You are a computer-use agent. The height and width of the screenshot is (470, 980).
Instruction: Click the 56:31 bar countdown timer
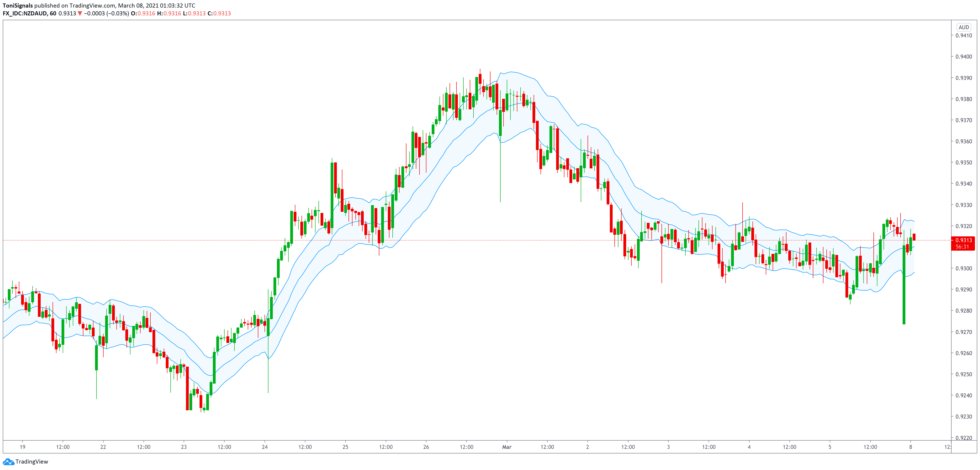(962, 247)
